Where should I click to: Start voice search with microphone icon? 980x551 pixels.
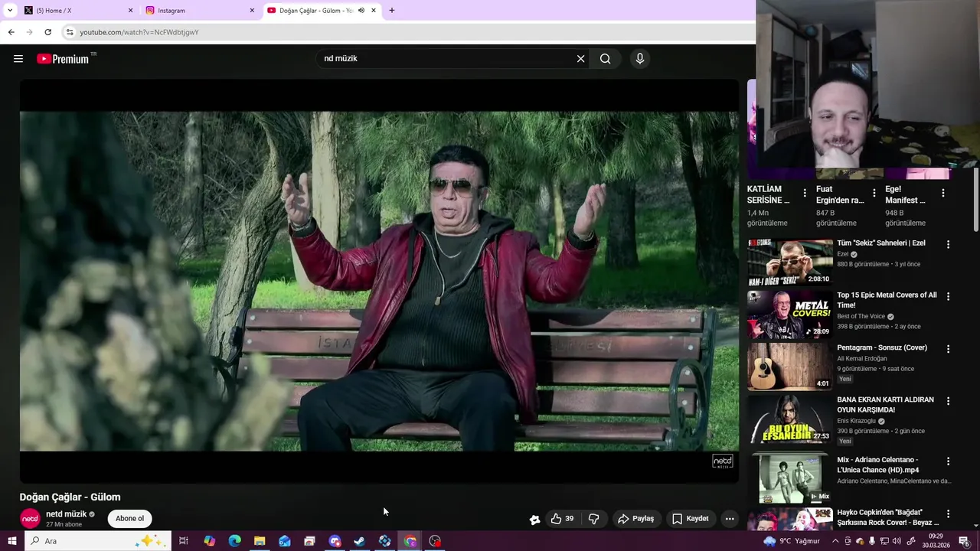[x=640, y=59]
